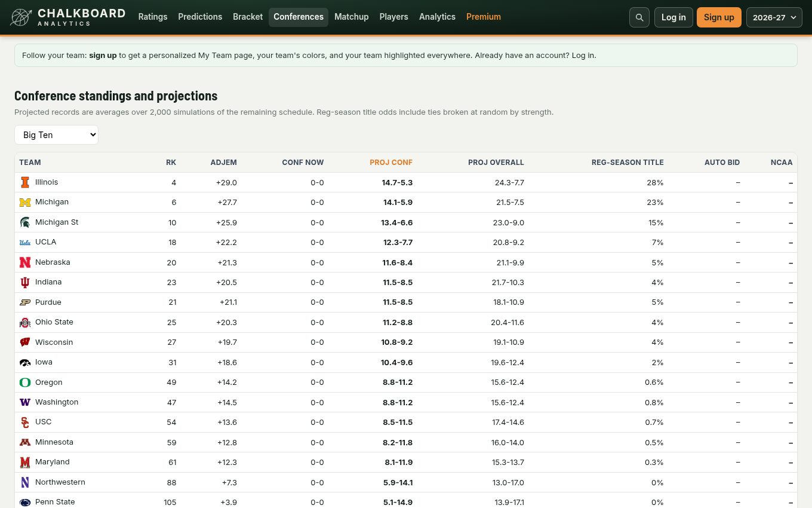Click the Northwestern N logo
The height and width of the screenshot is (508, 812).
(x=25, y=483)
